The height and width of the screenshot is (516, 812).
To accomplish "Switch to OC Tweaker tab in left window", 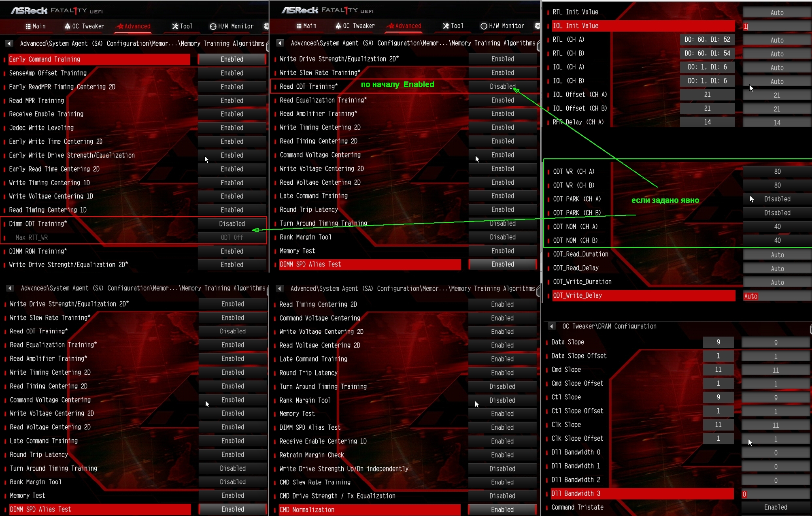I will click(x=87, y=26).
